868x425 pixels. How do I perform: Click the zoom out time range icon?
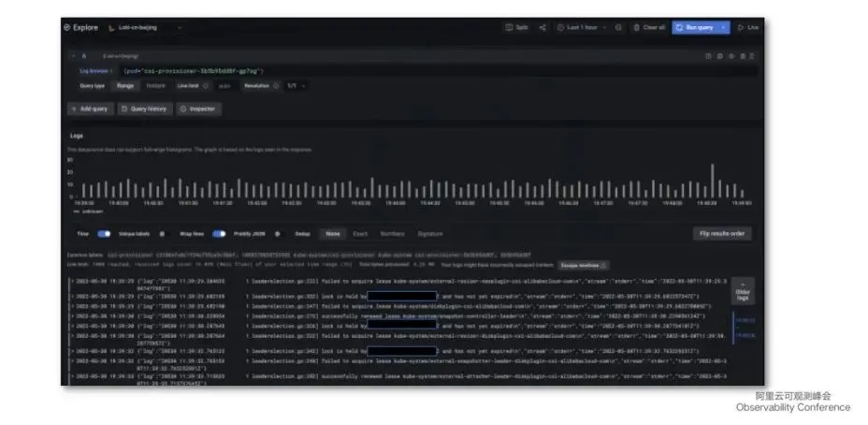[x=618, y=27]
